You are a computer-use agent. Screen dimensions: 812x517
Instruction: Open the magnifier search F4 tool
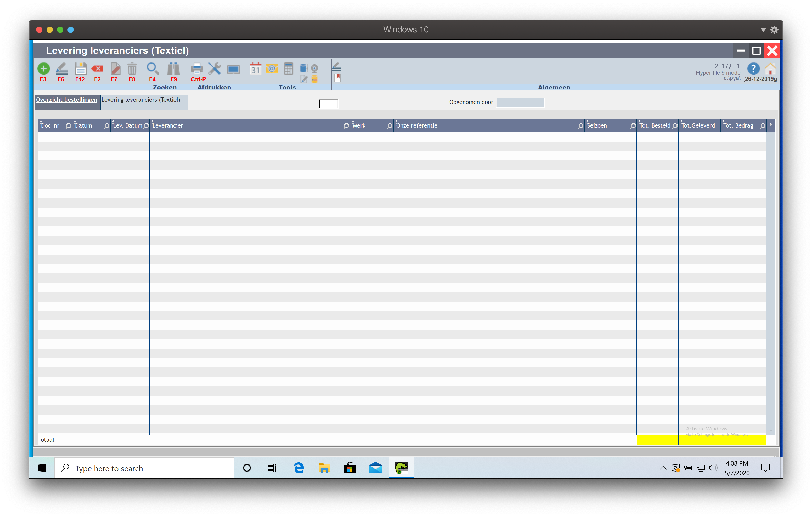point(153,69)
